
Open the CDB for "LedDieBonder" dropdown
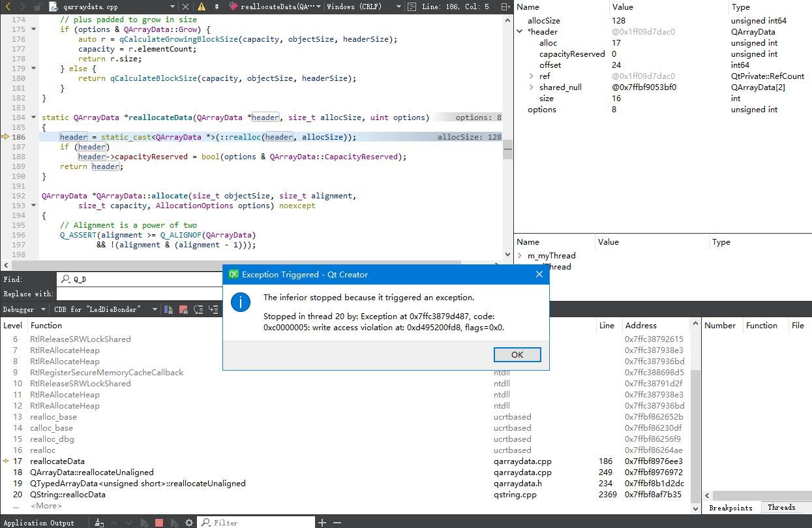(106, 309)
